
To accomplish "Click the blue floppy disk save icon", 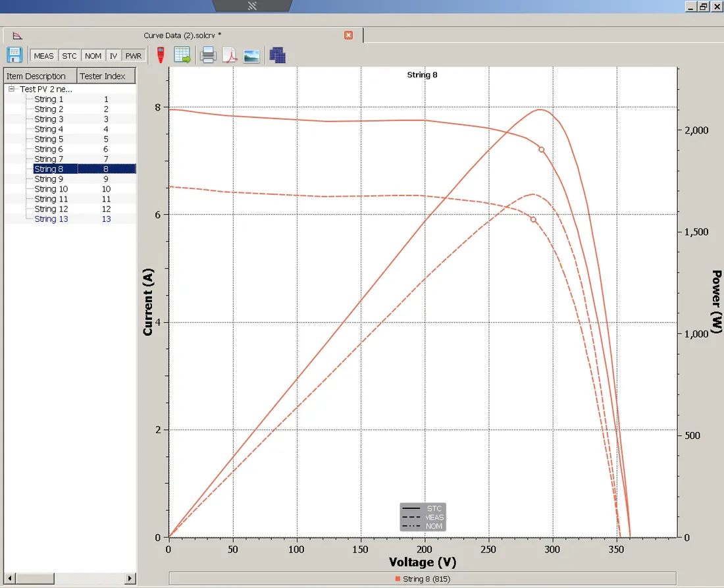I will 14,55.
